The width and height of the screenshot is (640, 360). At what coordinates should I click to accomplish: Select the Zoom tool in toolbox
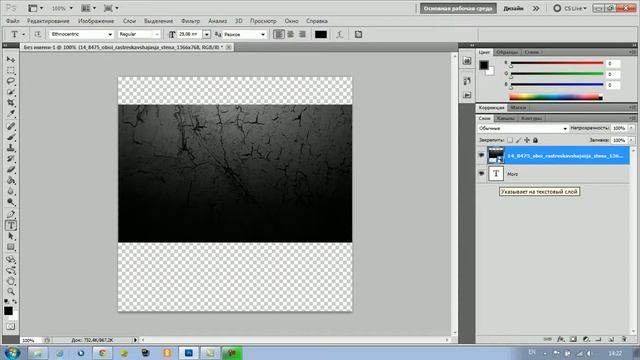(x=11, y=292)
